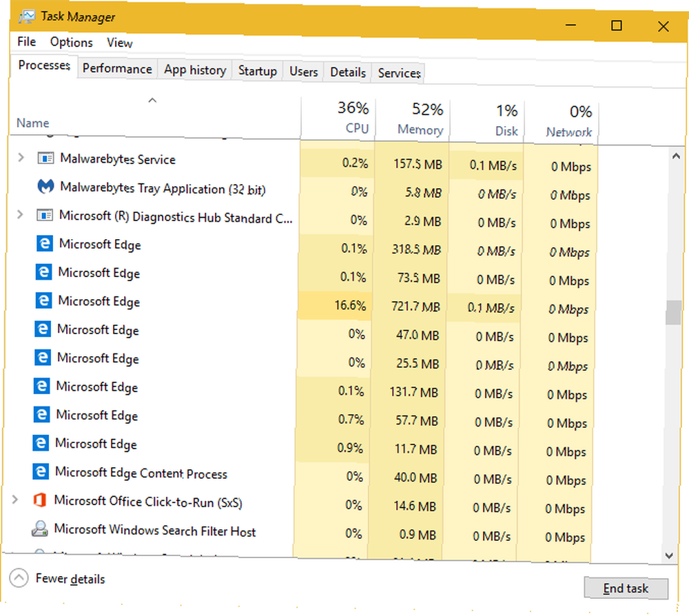
Task: Select the Malwarebytes Tray Application (32 bit) row
Action: tap(302, 190)
